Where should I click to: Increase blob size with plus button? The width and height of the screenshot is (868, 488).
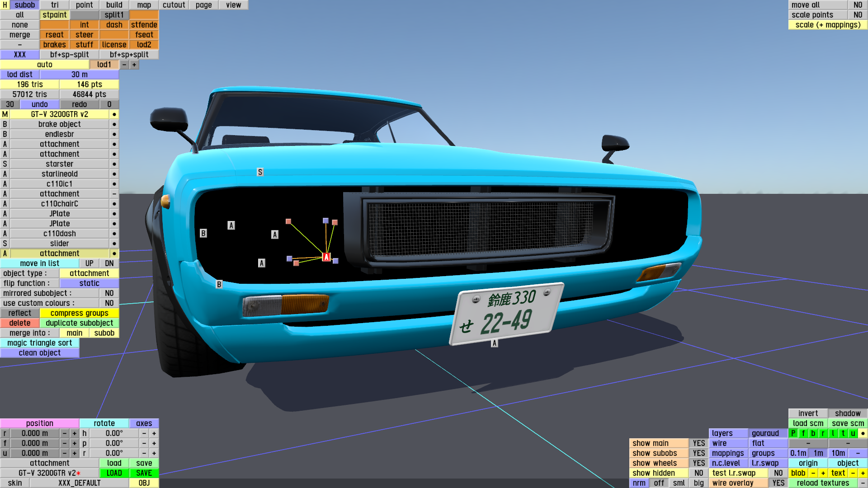tap(823, 473)
